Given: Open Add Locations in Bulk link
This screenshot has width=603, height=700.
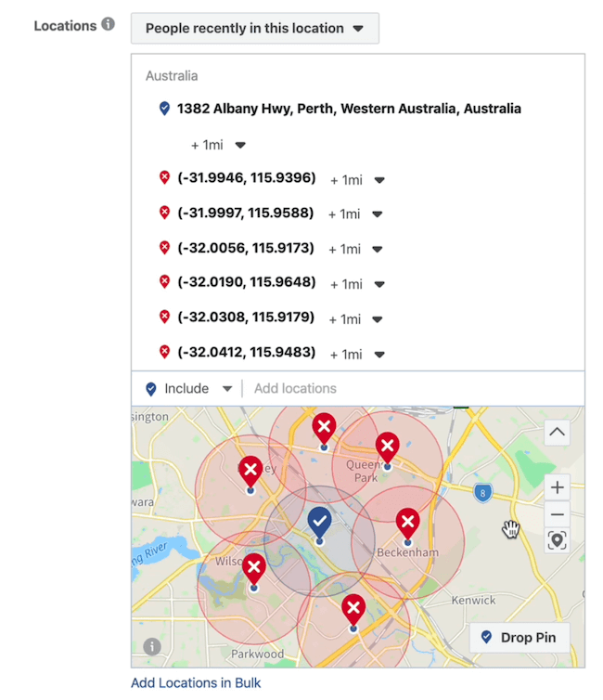Looking at the screenshot, I should (x=196, y=683).
